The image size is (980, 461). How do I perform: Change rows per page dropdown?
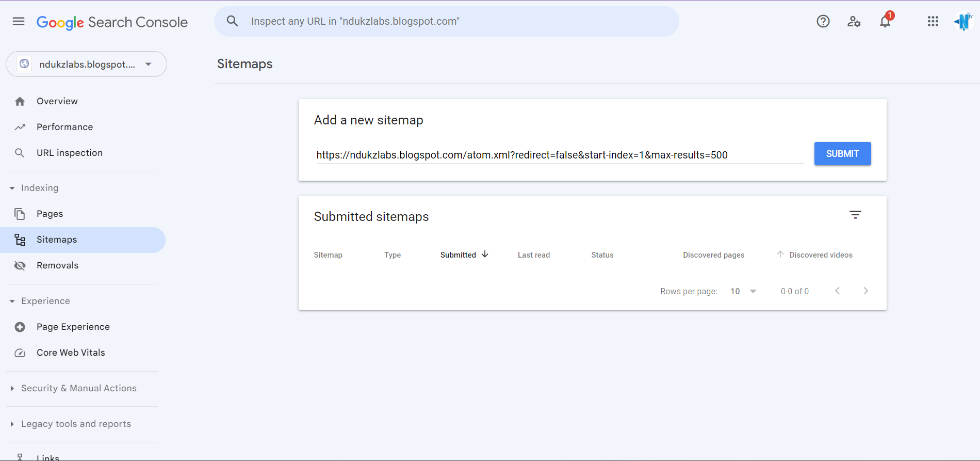point(743,291)
